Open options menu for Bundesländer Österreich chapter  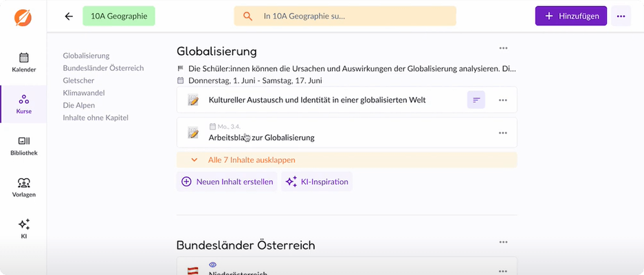pyautogui.click(x=503, y=242)
